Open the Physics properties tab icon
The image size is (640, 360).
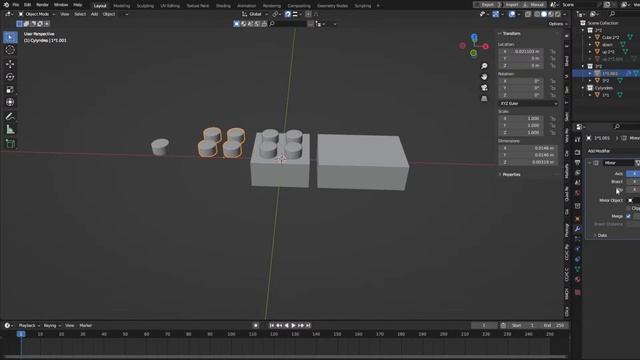pyautogui.click(x=578, y=249)
